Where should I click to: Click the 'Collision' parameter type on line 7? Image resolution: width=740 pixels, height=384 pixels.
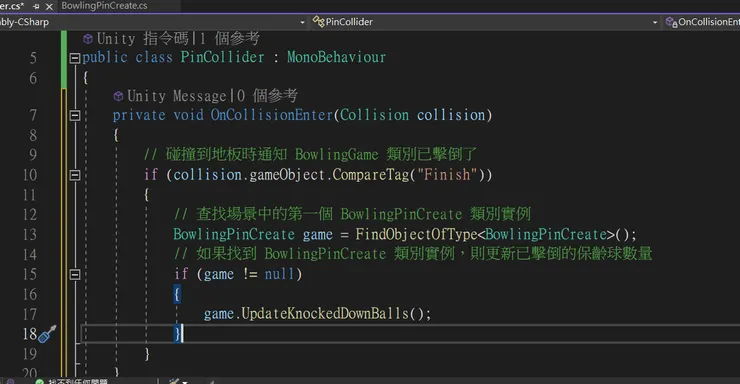point(374,115)
